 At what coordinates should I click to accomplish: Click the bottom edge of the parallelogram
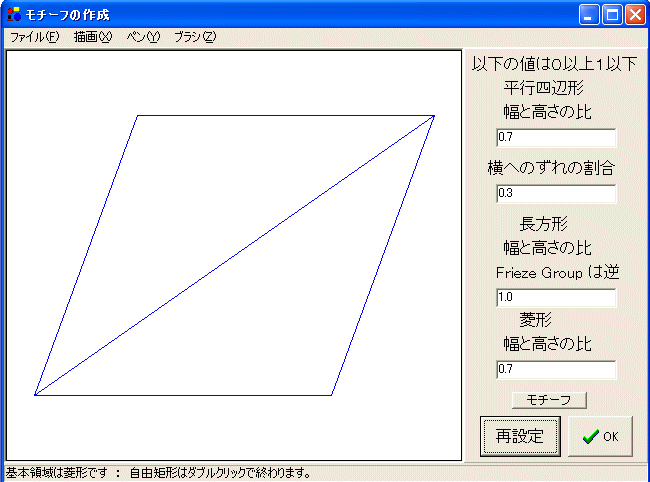coord(183,395)
